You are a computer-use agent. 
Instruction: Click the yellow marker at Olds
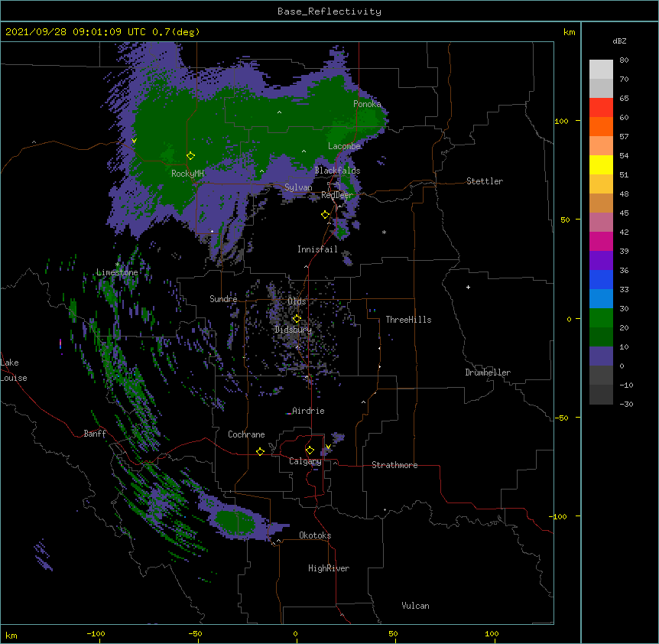pyautogui.click(x=297, y=318)
